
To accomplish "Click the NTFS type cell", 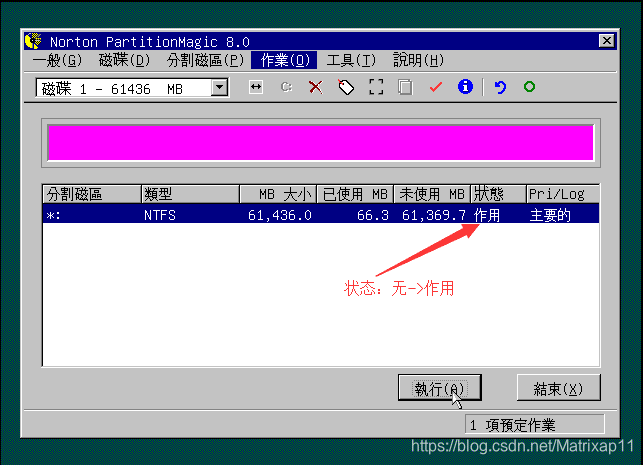I will tap(160, 215).
